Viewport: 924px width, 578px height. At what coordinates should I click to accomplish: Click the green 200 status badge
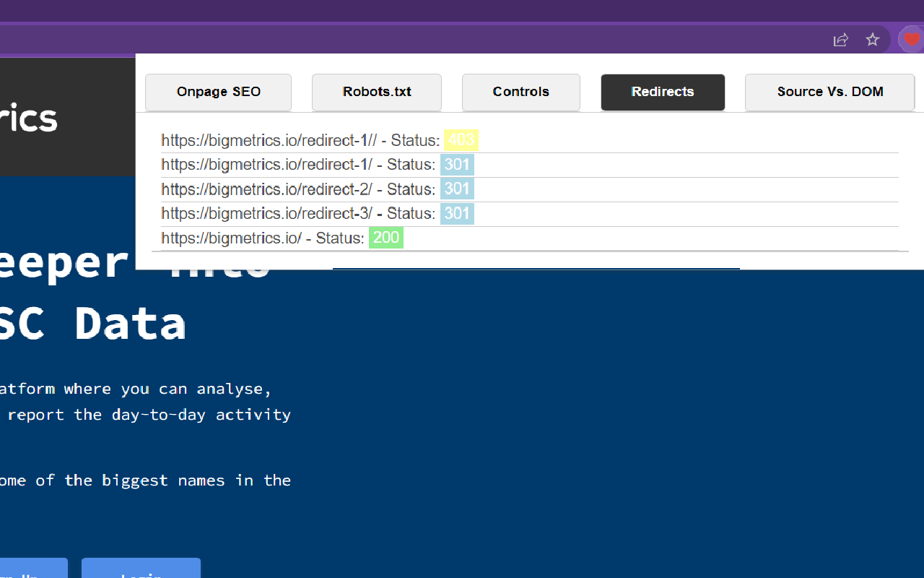(x=386, y=238)
